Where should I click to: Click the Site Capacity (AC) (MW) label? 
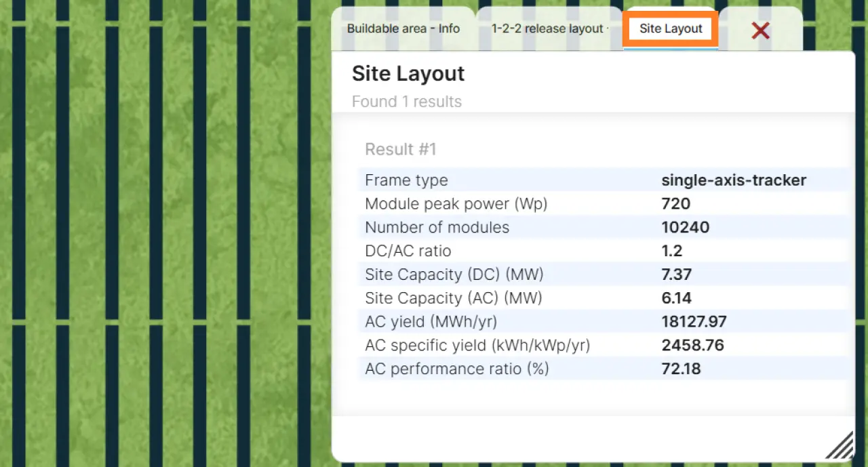[x=453, y=298]
